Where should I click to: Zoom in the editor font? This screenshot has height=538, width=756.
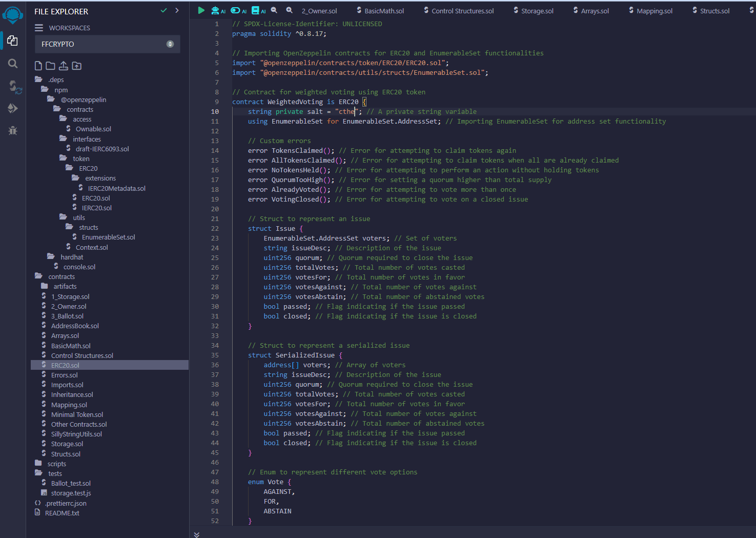point(290,10)
